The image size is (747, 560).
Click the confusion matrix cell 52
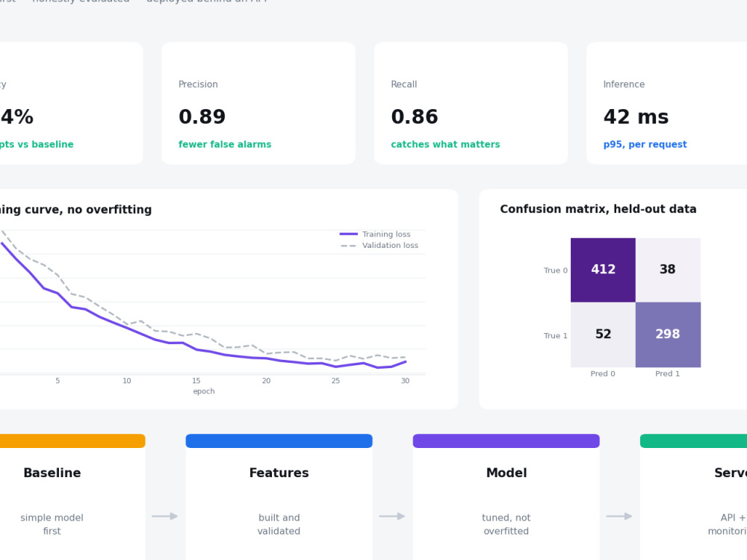pos(603,335)
